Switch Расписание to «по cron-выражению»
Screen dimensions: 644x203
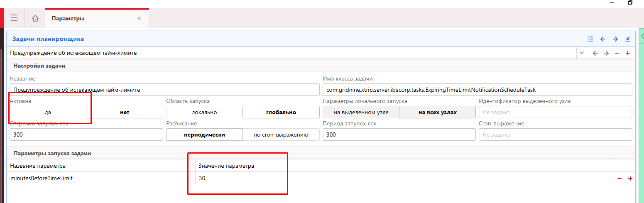coord(281,135)
